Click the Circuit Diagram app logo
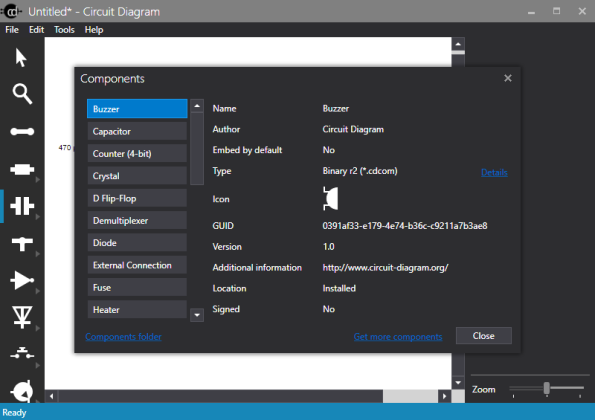Image resolution: width=595 pixels, height=420 pixels. [x=12, y=11]
